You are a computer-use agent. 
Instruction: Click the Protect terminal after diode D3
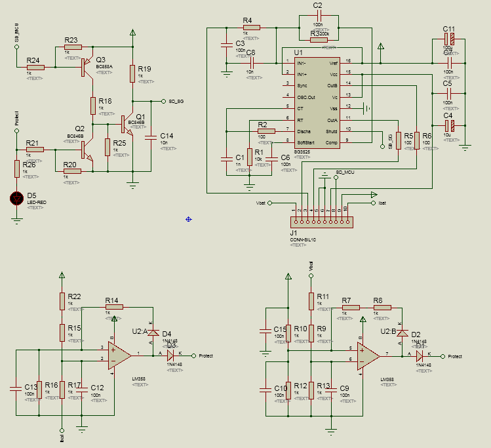tap(194, 356)
